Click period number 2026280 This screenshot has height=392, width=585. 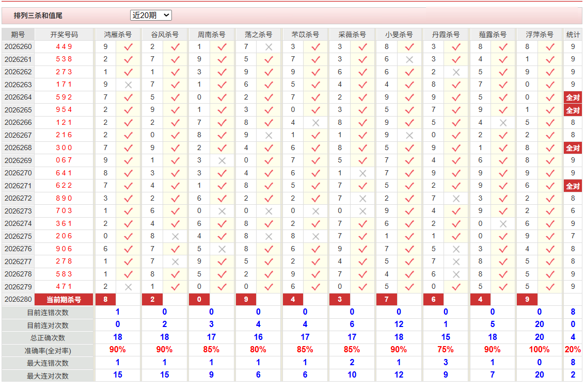(x=18, y=300)
